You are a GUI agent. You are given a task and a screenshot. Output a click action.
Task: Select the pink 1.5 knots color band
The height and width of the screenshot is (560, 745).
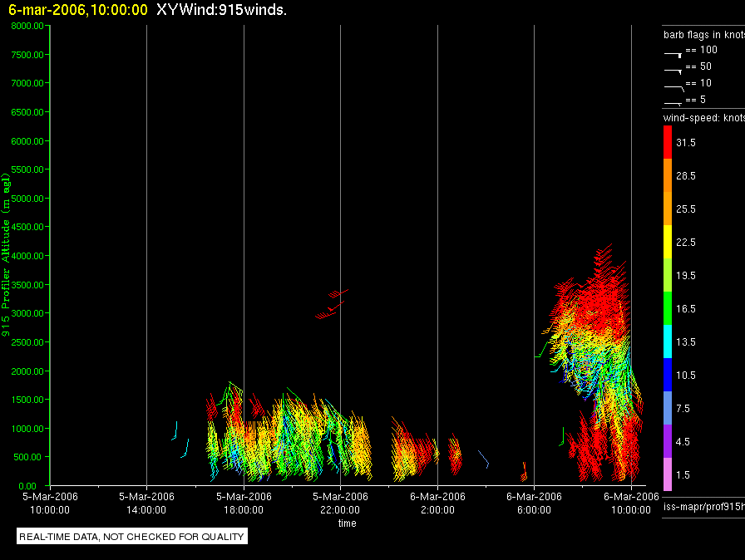tap(668, 474)
